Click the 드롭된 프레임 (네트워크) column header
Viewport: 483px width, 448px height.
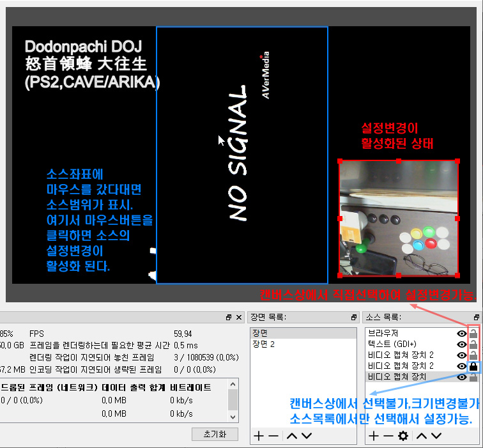[49, 387]
